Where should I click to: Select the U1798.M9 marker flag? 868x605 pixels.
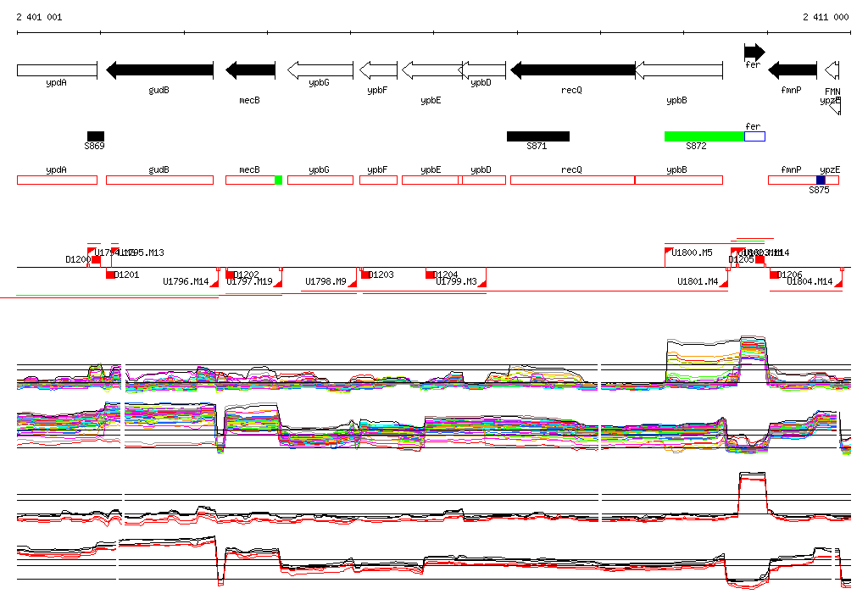(x=352, y=283)
